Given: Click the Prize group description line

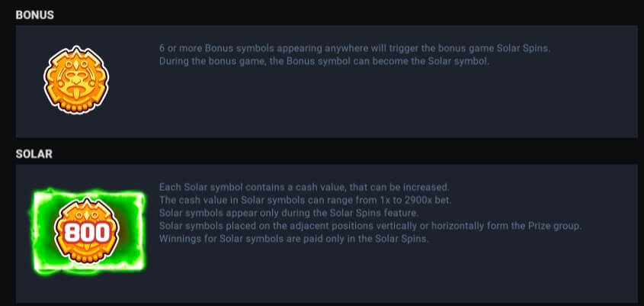Looking at the screenshot, I should [370, 226].
